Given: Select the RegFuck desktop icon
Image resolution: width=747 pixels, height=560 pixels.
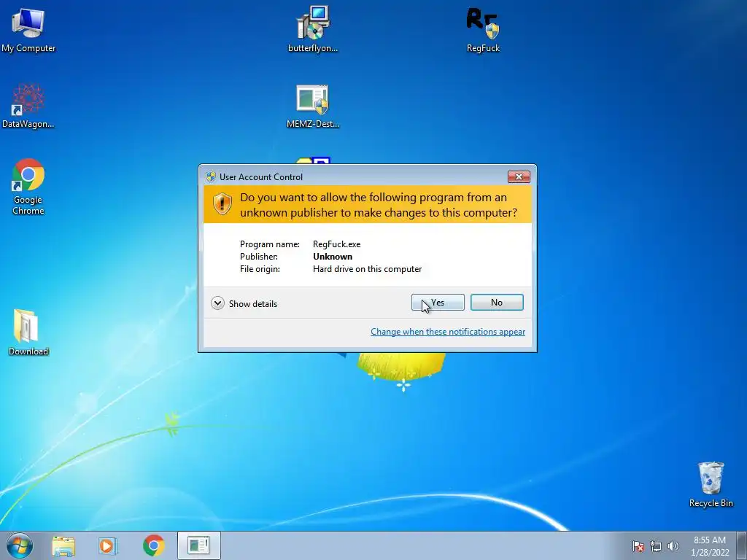Looking at the screenshot, I should [x=483, y=29].
